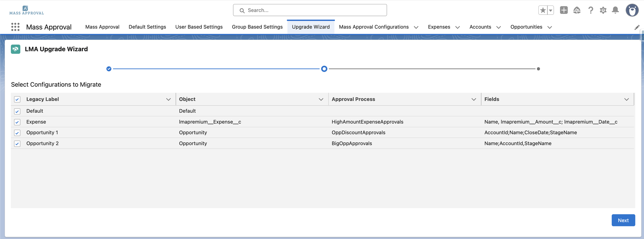Uncheck the Expense row checkbox
644x239 pixels.
coord(17,122)
